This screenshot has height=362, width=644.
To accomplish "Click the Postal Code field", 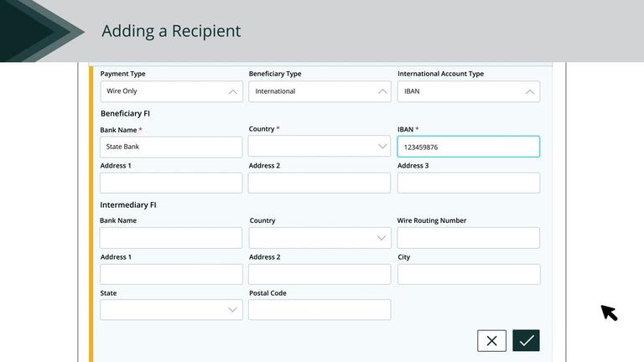I will pos(319,310).
